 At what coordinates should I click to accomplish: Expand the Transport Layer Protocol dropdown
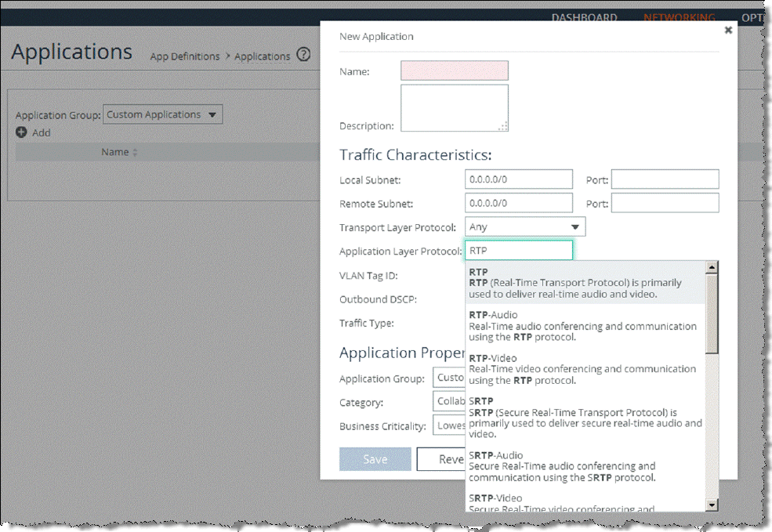tap(524, 227)
